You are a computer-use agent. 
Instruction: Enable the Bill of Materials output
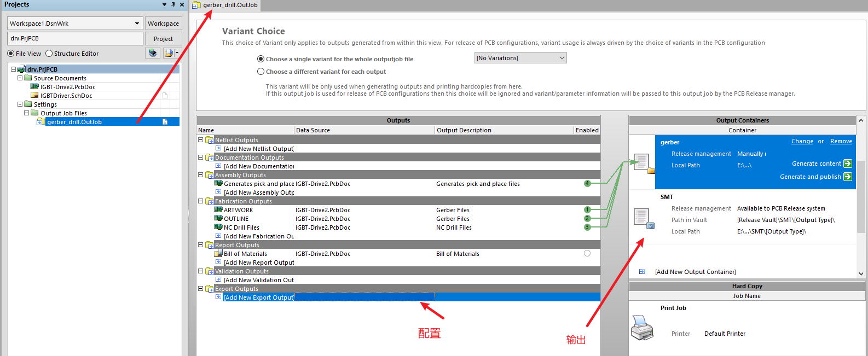587,254
